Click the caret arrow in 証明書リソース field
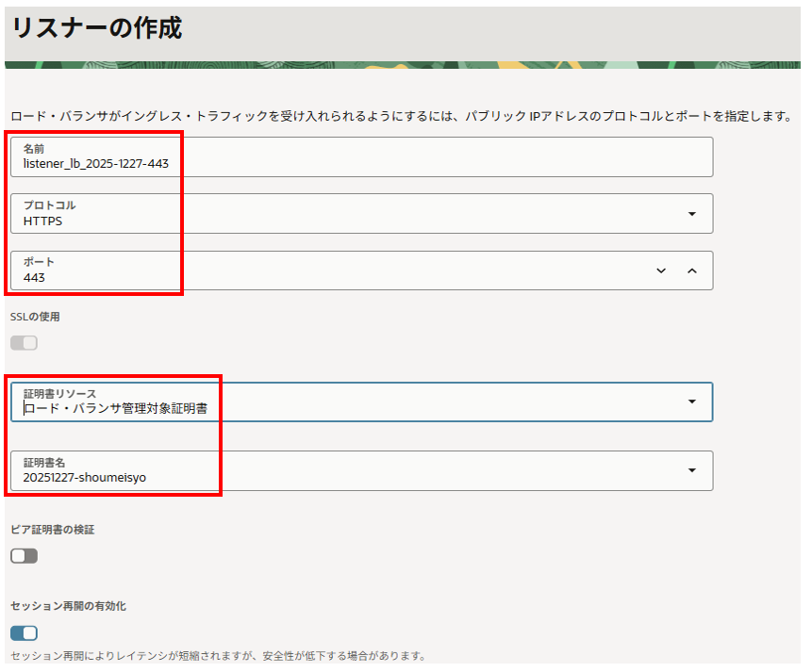Viewport: 812px width, 672px height. click(691, 402)
